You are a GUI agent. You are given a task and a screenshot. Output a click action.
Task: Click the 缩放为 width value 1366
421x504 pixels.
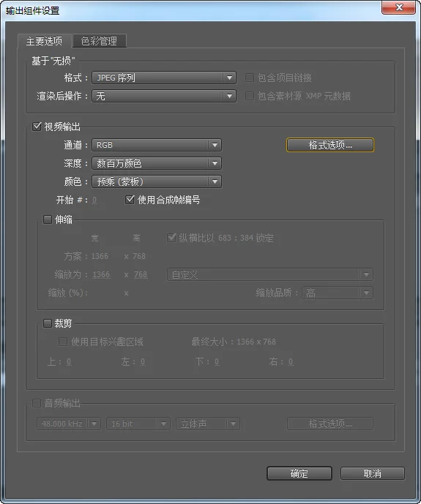click(101, 274)
